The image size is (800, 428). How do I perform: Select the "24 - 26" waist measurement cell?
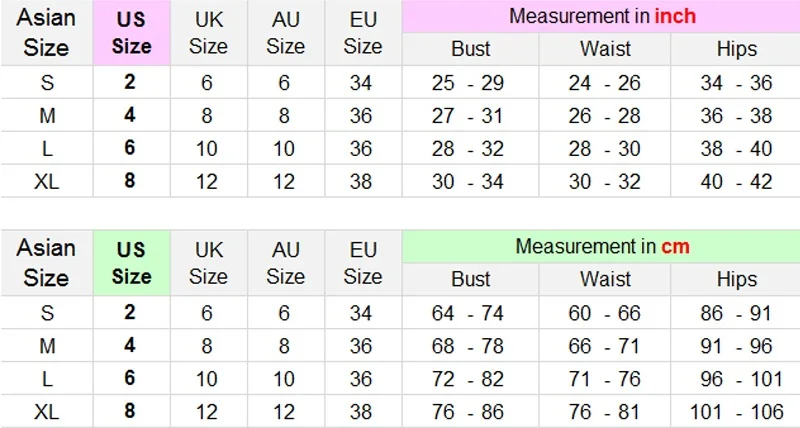tap(605, 83)
